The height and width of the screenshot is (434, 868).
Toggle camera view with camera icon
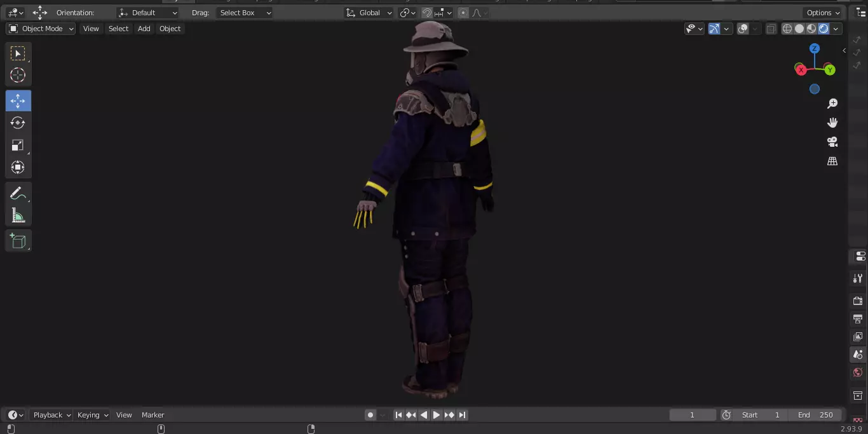[832, 142]
